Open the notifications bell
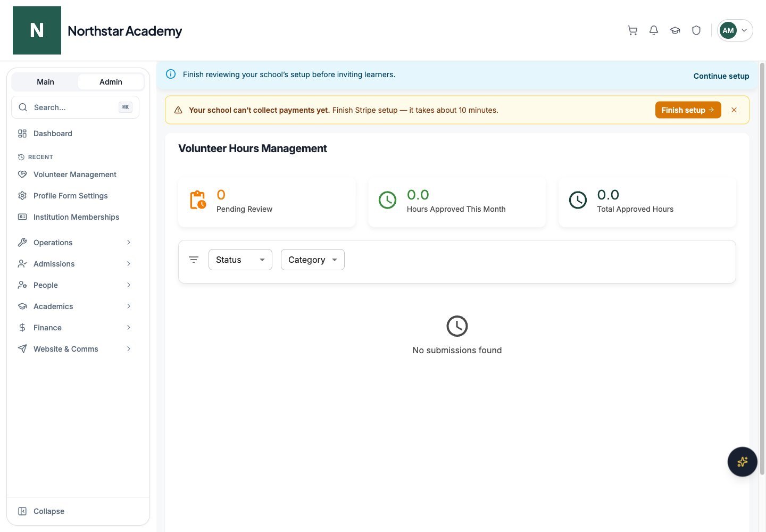Viewport: 766px width, 532px height. point(654,30)
